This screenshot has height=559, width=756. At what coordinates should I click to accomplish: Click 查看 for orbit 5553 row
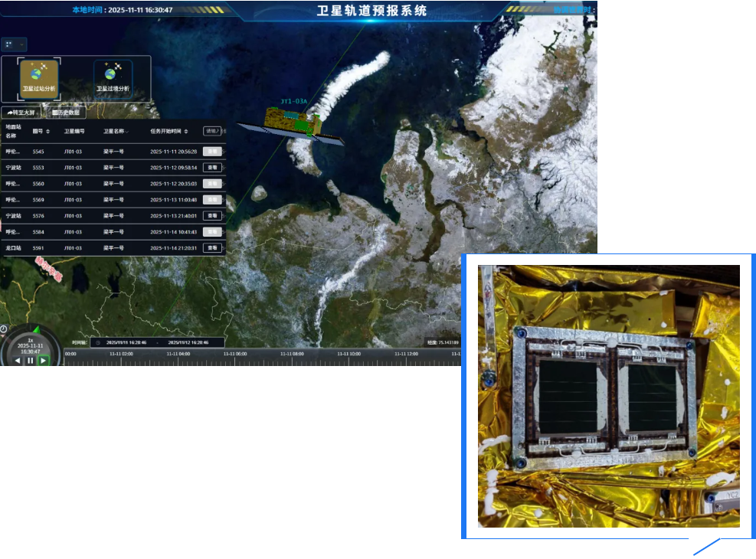(212, 167)
